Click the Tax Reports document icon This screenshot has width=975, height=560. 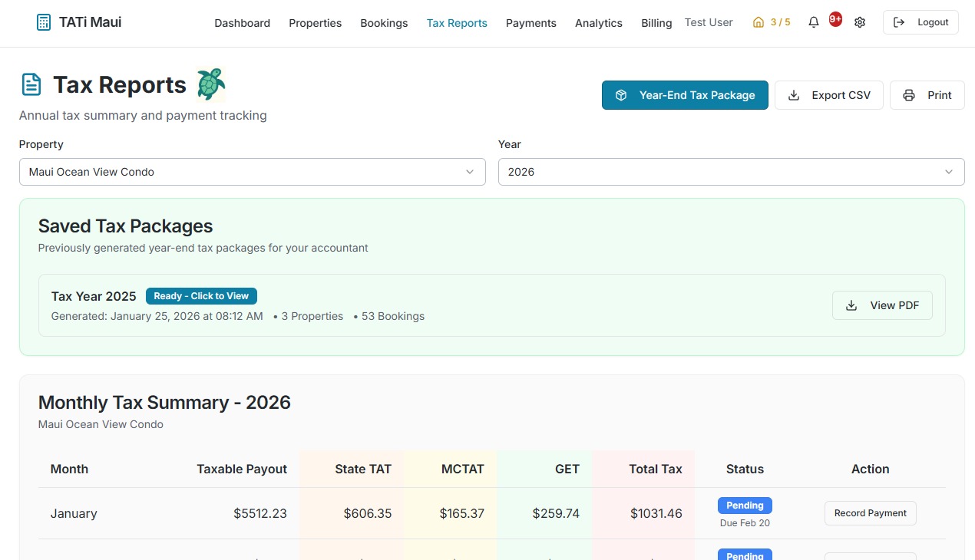pyautogui.click(x=31, y=85)
